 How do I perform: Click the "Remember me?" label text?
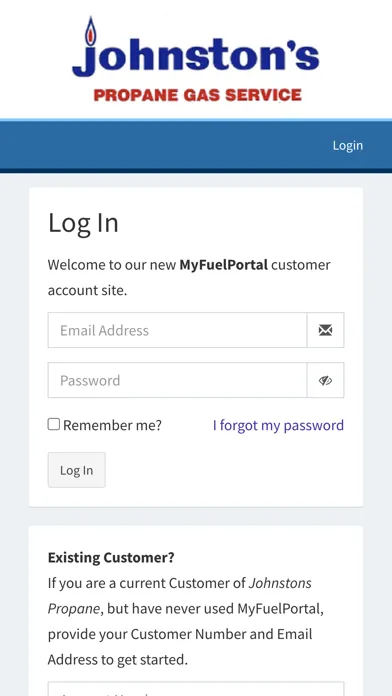coord(112,425)
